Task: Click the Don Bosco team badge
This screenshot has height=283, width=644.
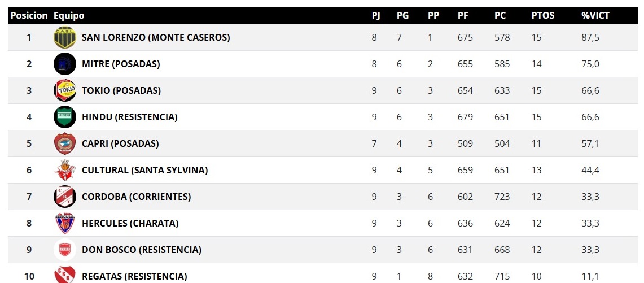Action: 64,250
